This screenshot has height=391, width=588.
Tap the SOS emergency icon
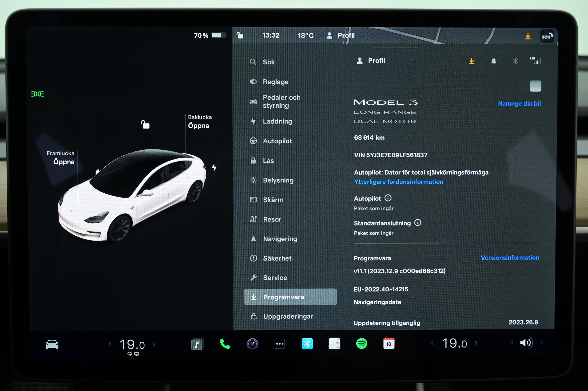click(x=547, y=37)
